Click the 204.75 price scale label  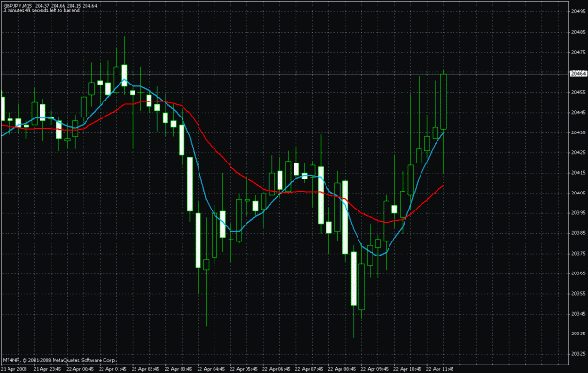click(x=579, y=52)
